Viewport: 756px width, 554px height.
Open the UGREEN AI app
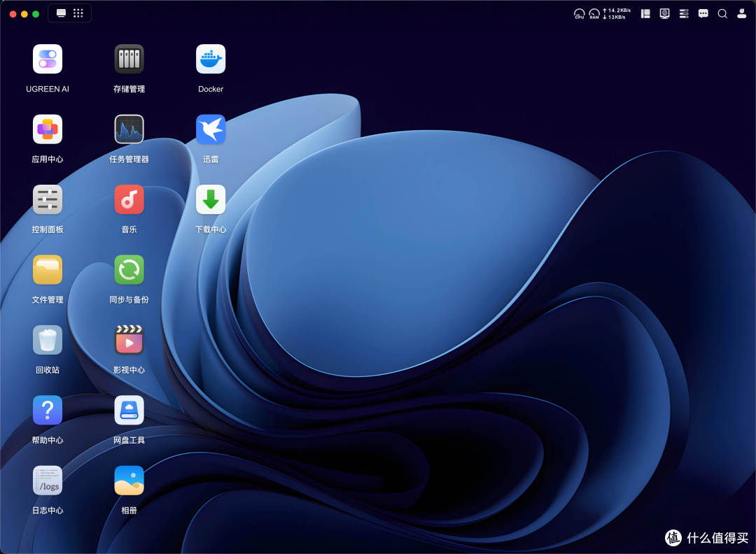click(48, 59)
